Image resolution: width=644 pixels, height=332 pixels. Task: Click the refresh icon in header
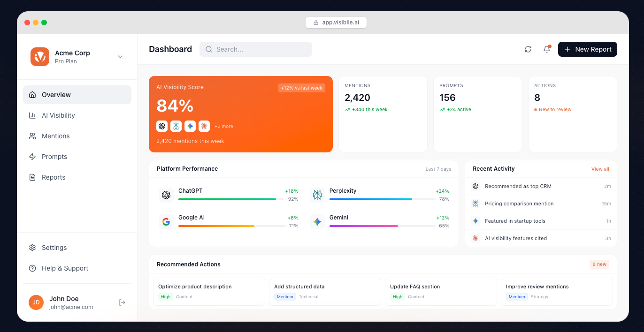tap(528, 49)
